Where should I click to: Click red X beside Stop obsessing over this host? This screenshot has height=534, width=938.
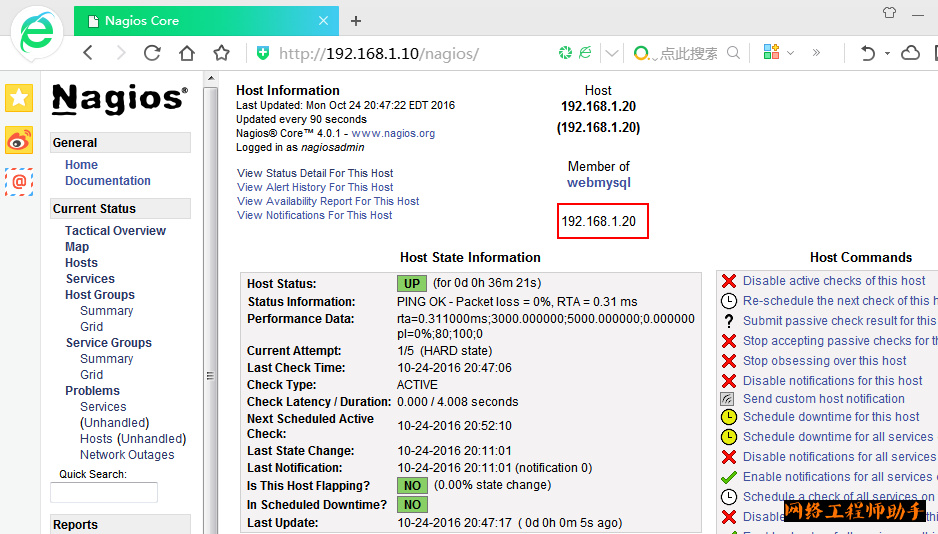pyautogui.click(x=729, y=361)
